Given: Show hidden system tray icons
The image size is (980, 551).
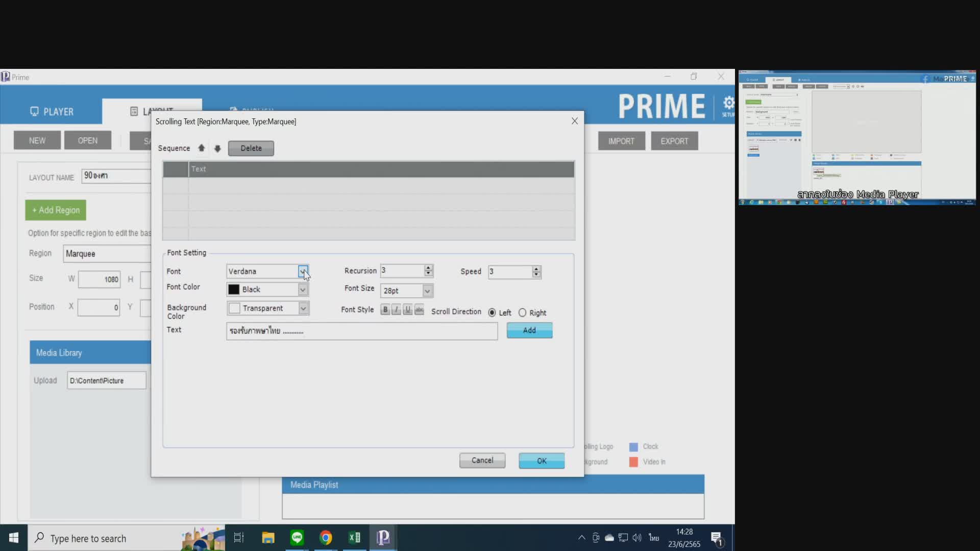Looking at the screenshot, I should pos(581,538).
